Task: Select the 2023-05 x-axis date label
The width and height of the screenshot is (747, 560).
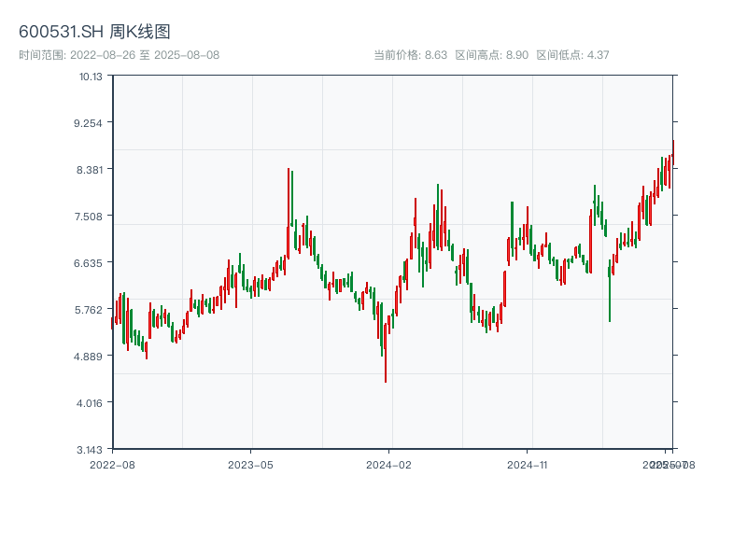Action: click(250, 464)
